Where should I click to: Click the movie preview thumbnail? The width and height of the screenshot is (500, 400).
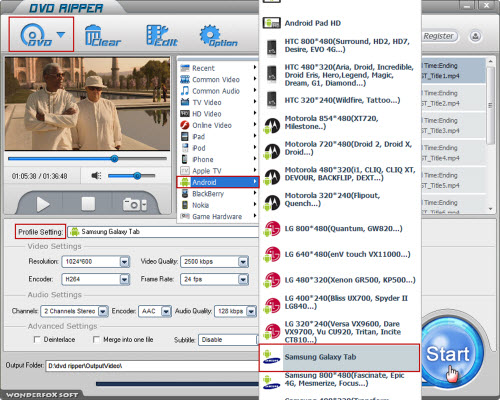click(x=87, y=104)
